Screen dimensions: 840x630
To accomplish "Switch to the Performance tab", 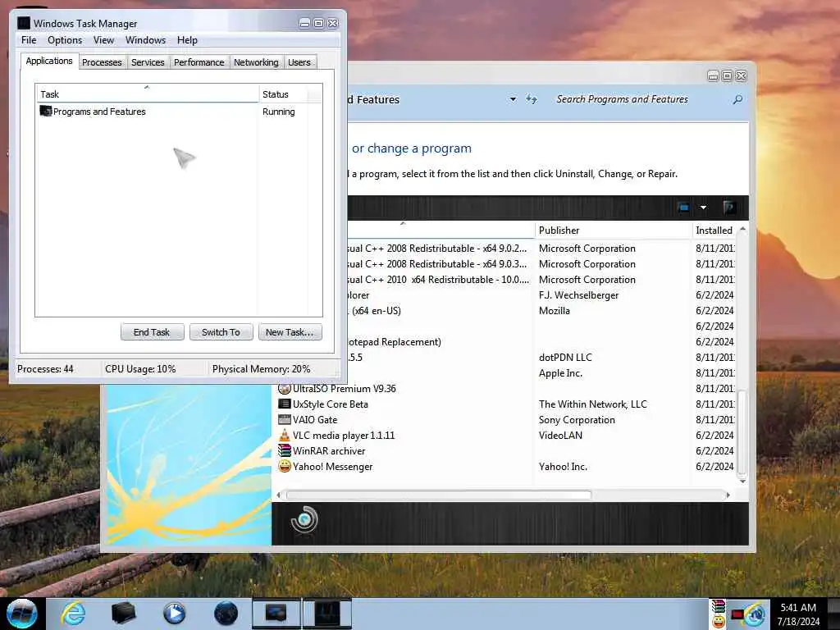I will 199,62.
